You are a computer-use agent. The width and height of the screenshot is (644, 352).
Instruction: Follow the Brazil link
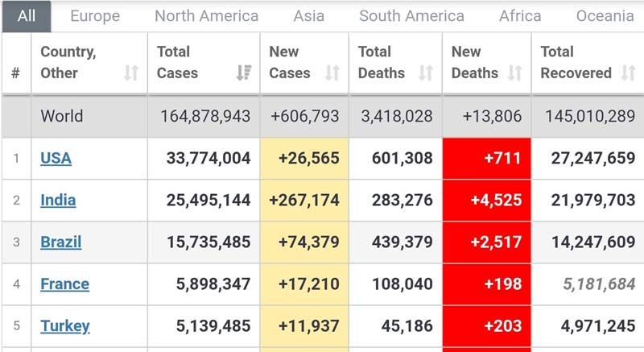click(60, 242)
